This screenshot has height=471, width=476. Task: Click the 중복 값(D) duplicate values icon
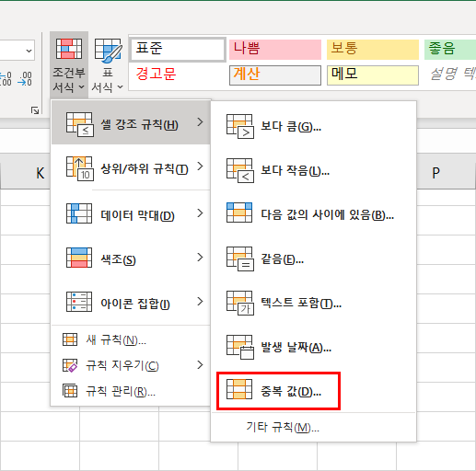(239, 389)
